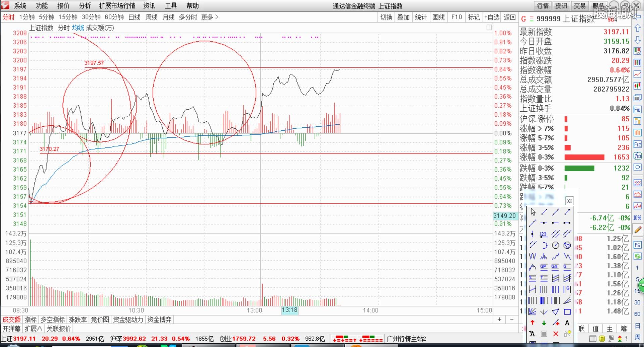644x347 pixels.
Task: Click the line chart sidebar icon
Action: pyautogui.click(x=638, y=74)
